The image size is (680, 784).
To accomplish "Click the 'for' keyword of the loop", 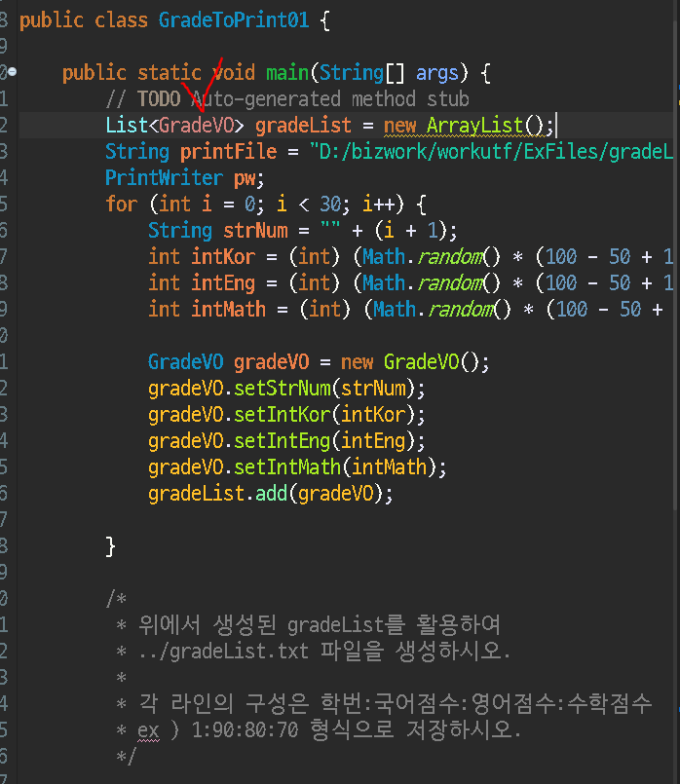I will point(121,205).
